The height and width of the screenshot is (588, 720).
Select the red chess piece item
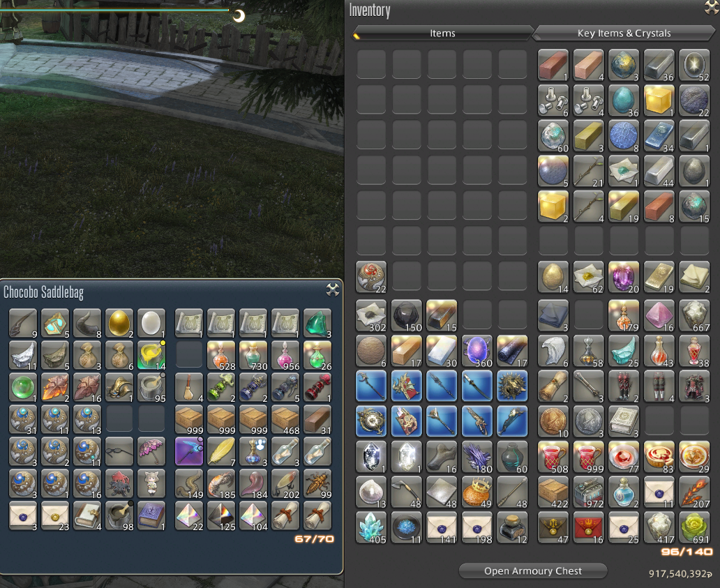click(317, 387)
